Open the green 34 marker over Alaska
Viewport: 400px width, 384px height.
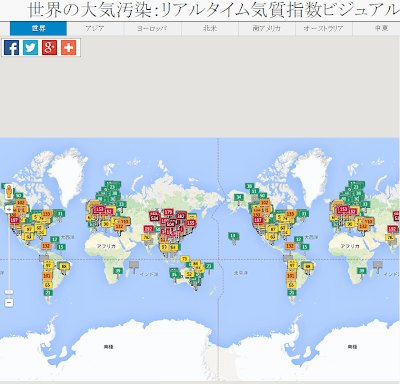click(x=239, y=197)
